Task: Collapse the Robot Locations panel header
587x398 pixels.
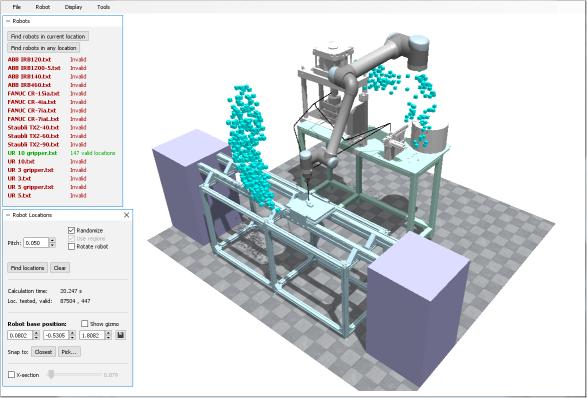Action: coord(8,215)
